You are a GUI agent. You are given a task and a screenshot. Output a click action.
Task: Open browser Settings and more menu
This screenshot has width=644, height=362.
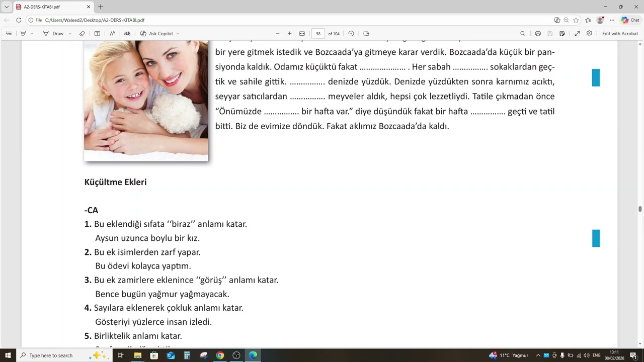tap(612, 20)
